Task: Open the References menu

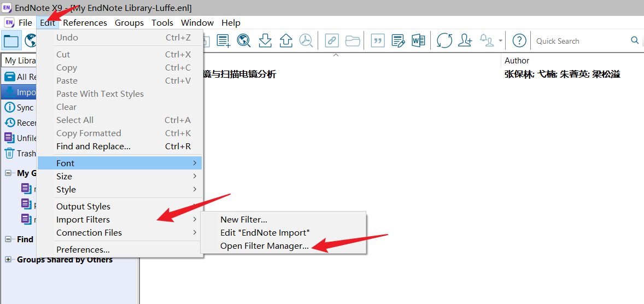Action: point(85,22)
